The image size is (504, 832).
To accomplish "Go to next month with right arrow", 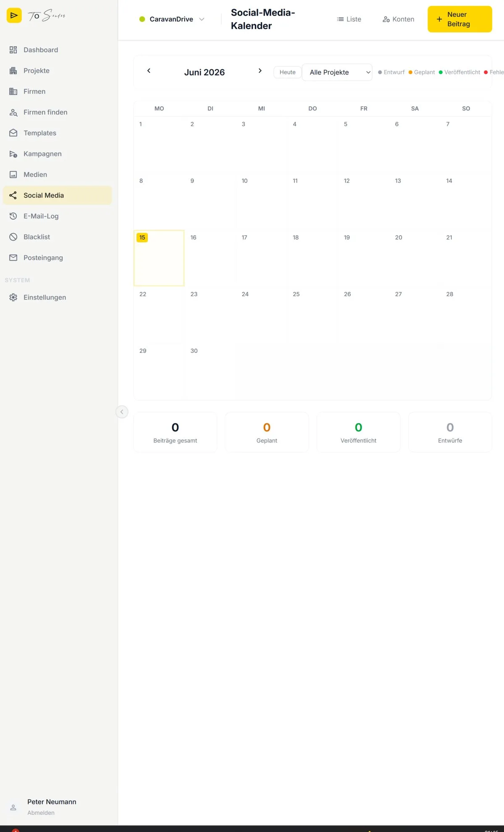I will pyautogui.click(x=260, y=71).
